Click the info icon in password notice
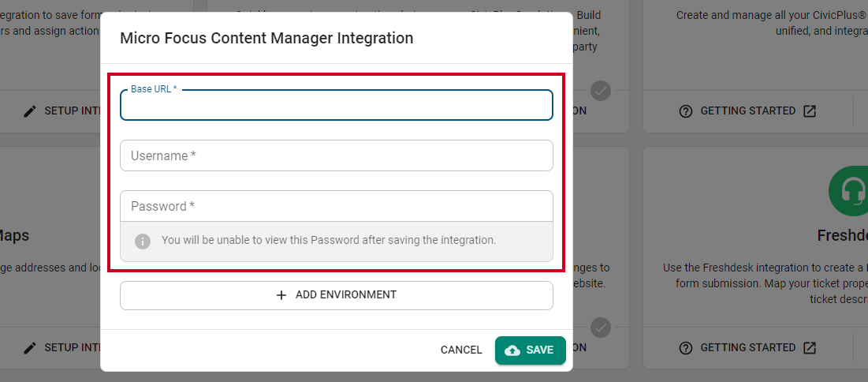This screenshot has height=382, width=868. (x=143, y=242)
